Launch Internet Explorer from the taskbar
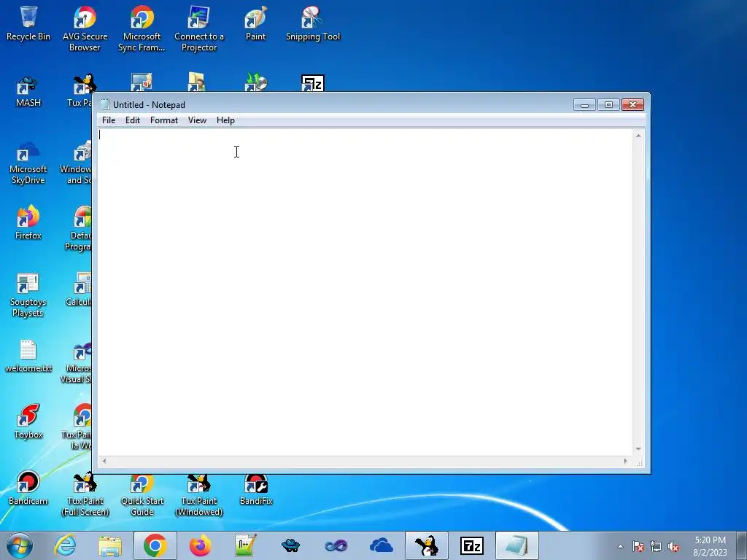Viewport: 747px width, 560px height. click(x=65, y=545)
